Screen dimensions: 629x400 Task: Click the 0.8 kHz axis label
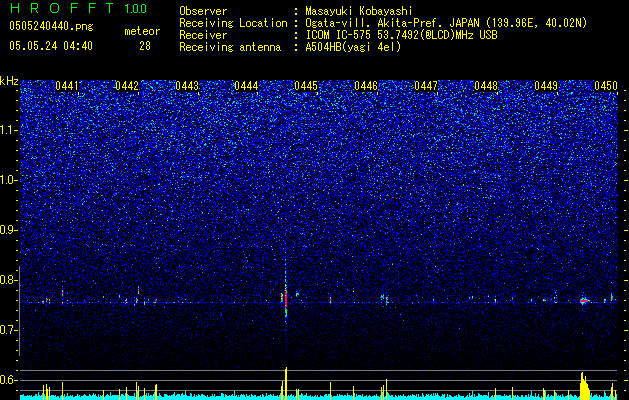coord(9,280)
